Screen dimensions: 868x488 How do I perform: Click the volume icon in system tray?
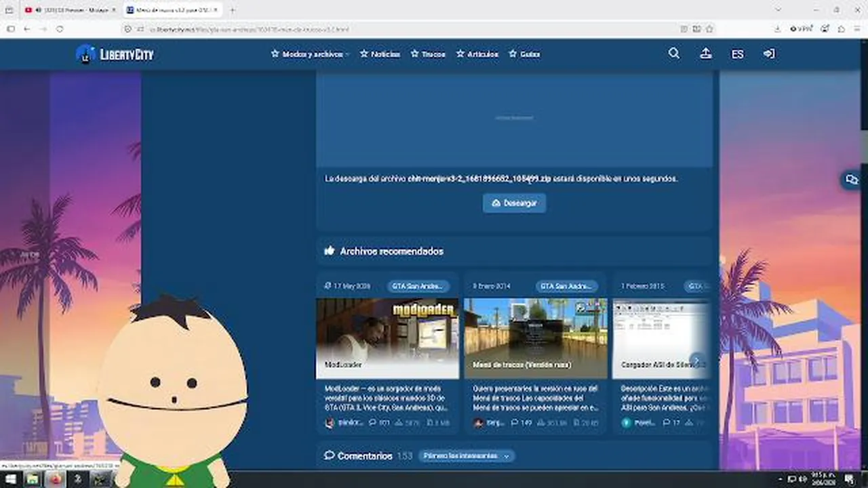(802, 479)
